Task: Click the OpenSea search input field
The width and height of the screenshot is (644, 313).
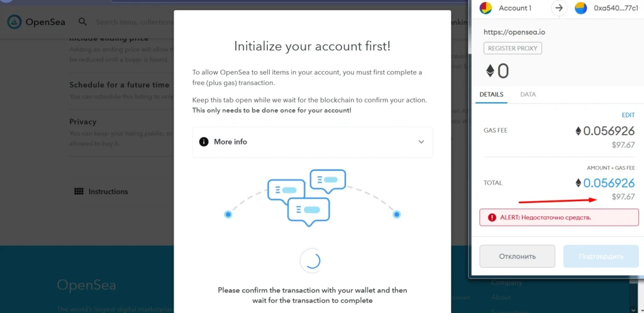Action: [x=135, y=22]
